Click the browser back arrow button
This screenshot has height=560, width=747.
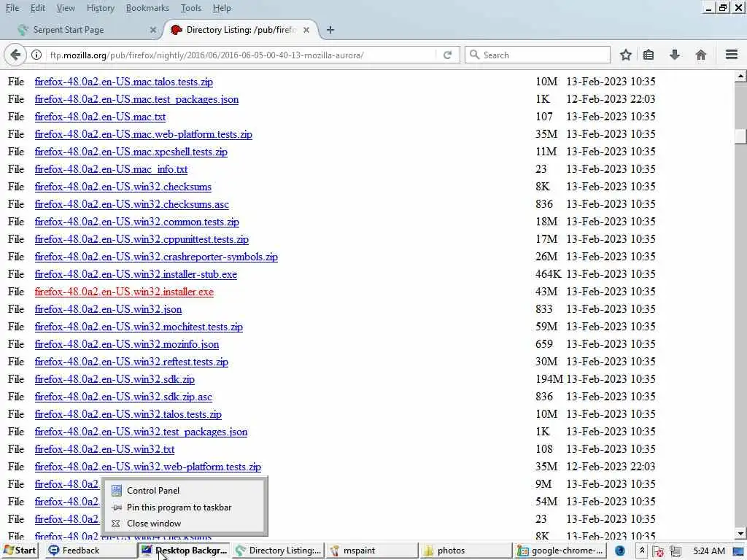15,55
